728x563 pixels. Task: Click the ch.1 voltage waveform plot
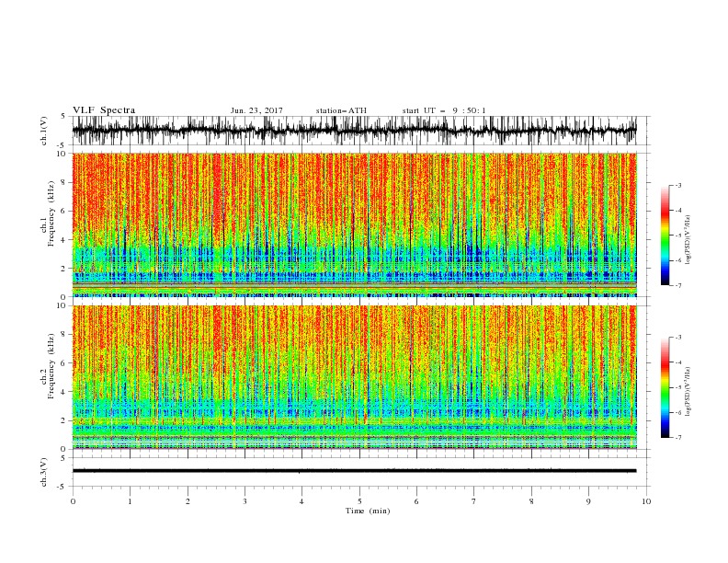354,131
